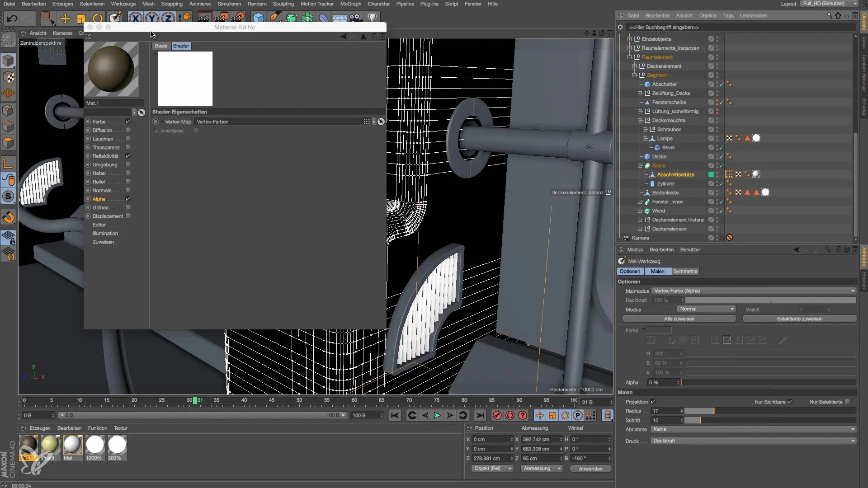The width and height of the screenshot is (868, 488).
Task: Toggle the Y axis lock
Action: [x=152, y=19]
